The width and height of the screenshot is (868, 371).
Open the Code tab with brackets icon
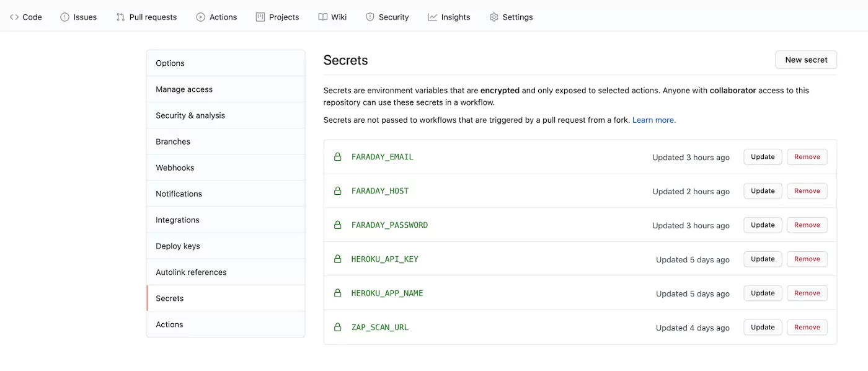click(x=26, y=17)
